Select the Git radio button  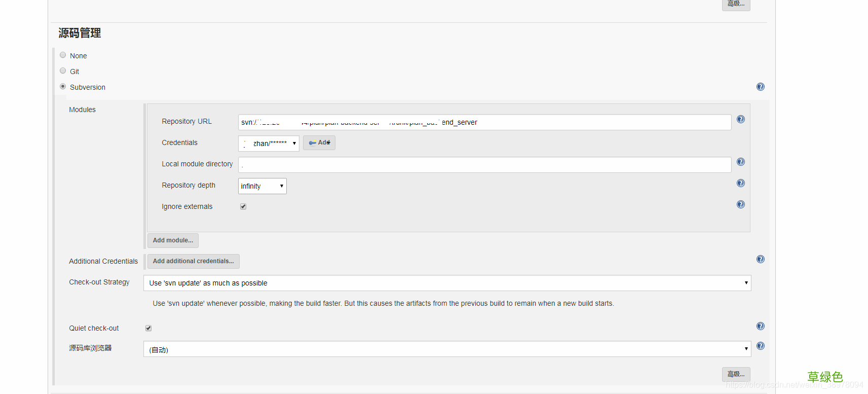coord(63,70)
